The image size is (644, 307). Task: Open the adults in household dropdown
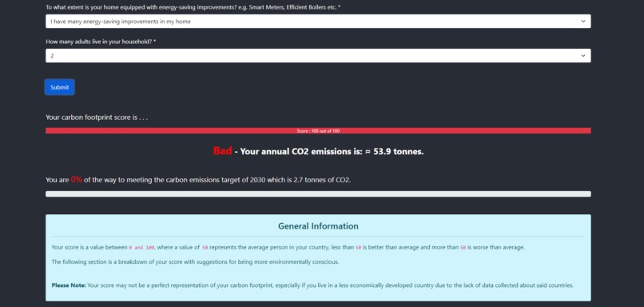pyautogui.click(x=318, y=56)
